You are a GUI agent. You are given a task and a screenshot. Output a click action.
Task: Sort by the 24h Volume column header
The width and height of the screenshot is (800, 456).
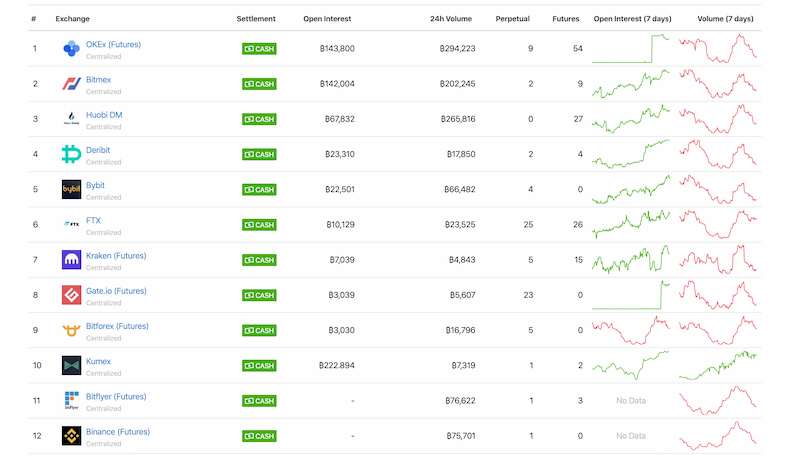451,19
